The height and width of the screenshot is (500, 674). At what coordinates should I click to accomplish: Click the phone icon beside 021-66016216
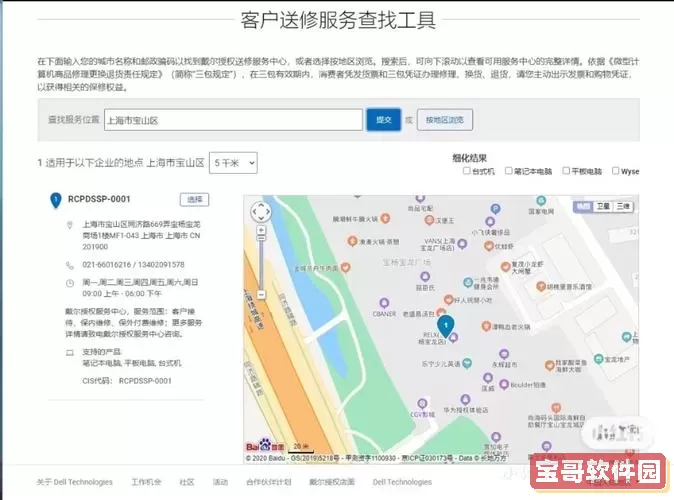click(x=70, y=265)
